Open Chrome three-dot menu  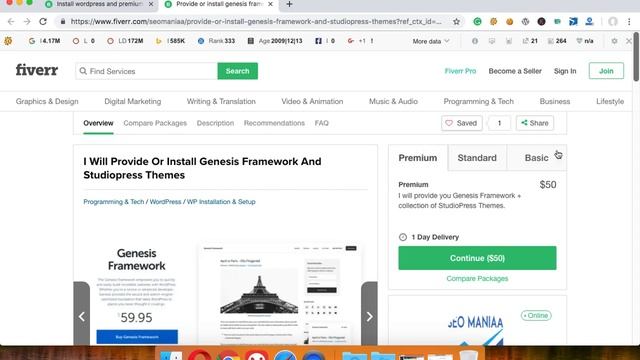click(x=629, y=22)
